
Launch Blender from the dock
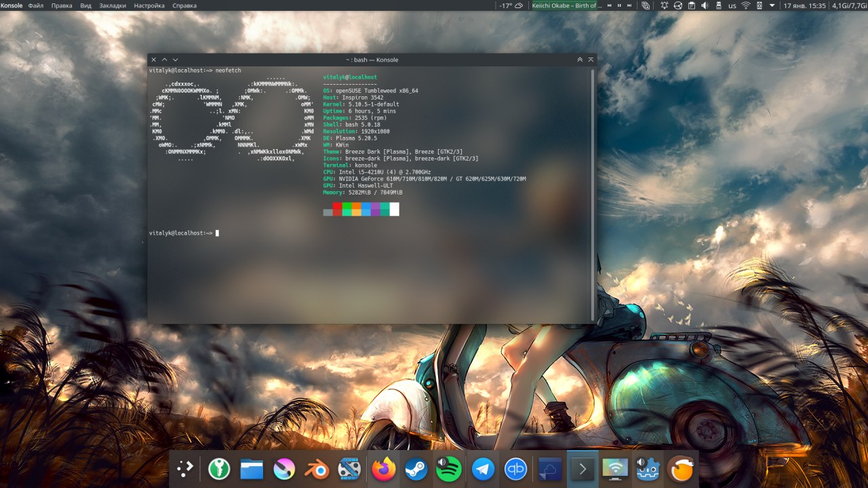[x=317, y=469]
